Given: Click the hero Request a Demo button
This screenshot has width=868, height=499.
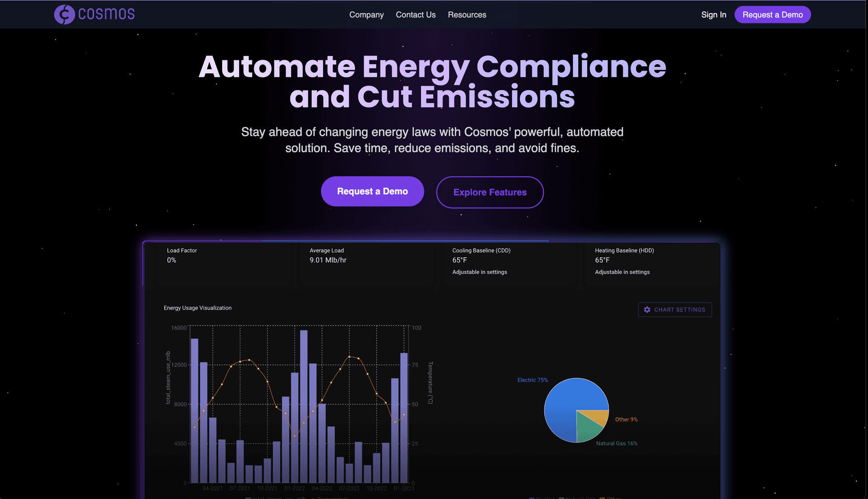Looking at the screenshot, I should (373, 191).
